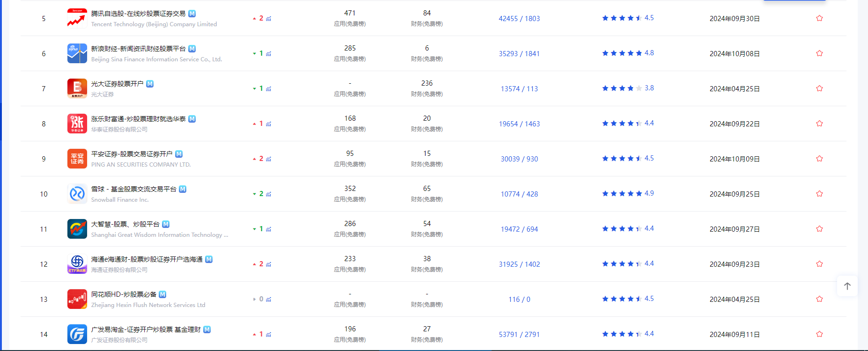This screenshot has width=868, height=351.
Task: Click the 平安证券 app icon
Action: pyautogui.click(x=77, y=159)
